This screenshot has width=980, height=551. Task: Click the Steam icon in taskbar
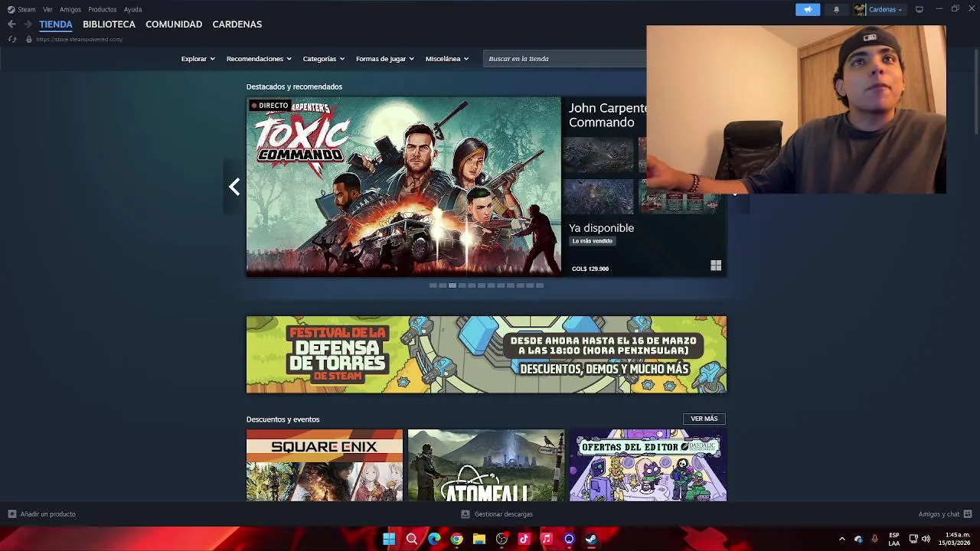point(591,539)
